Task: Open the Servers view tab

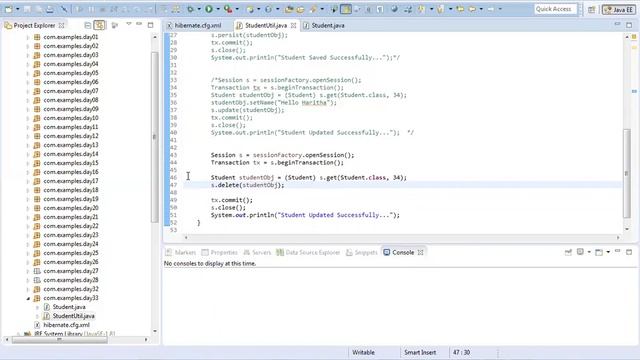Action: click(x=257, y=253)
